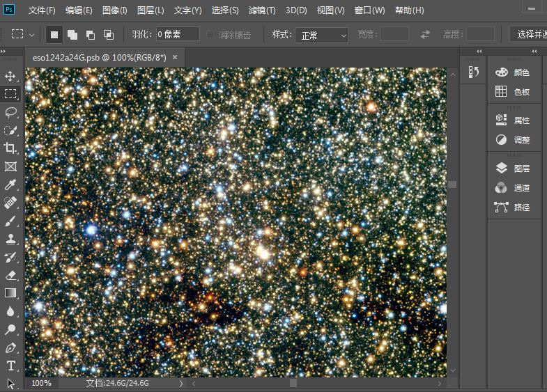Select the Gradient tool
Image resolution: width=547 pixels, height=392 pixels.
[x=10, y=293]
